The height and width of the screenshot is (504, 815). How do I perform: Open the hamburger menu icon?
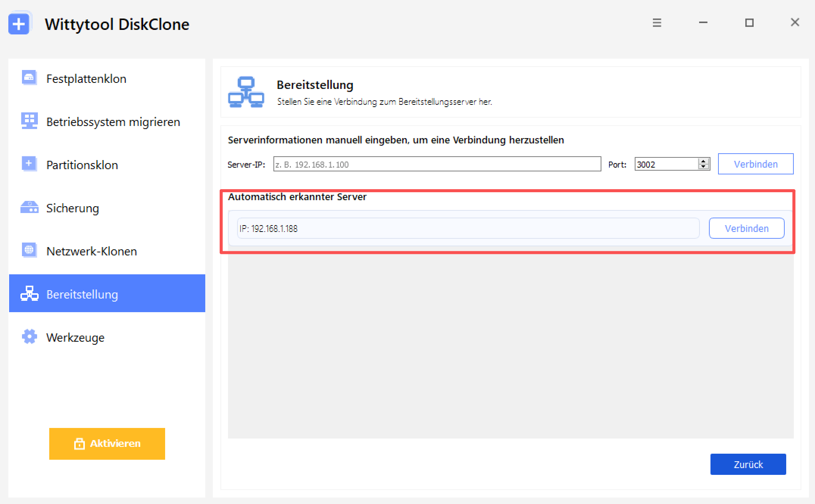657,23
